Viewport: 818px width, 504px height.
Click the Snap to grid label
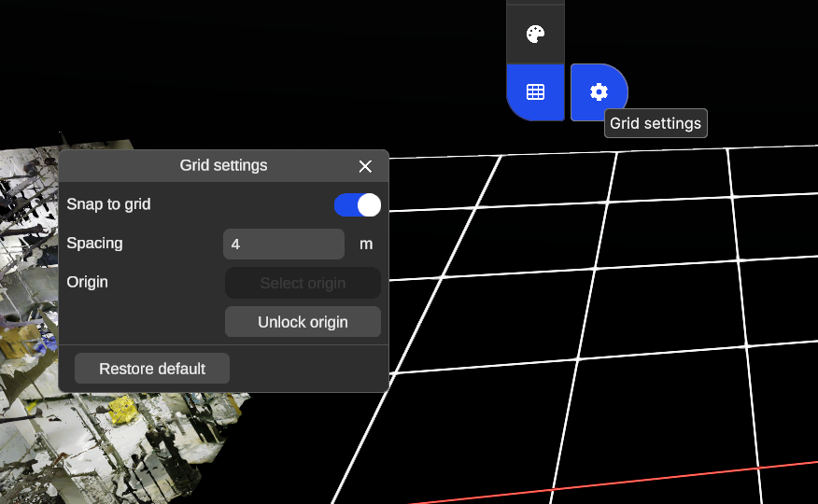point(108,203)
